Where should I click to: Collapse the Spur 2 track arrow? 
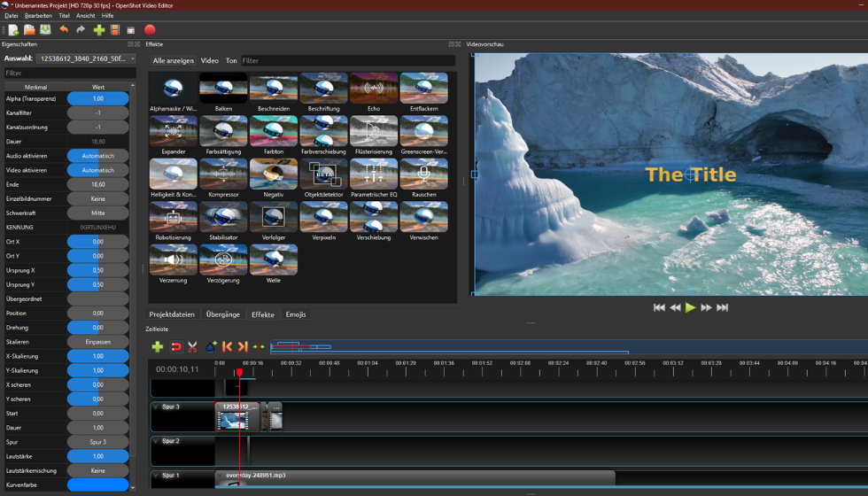pos(156,441)
